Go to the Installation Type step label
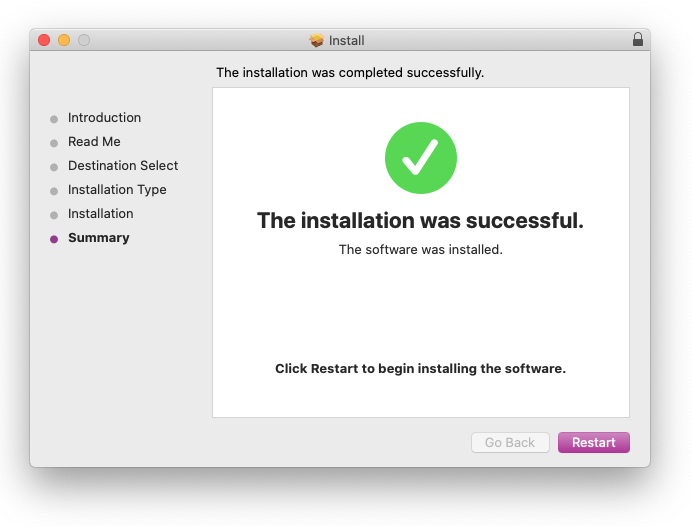The width and height of the screenshot is (692, 527). coord(117,189)
